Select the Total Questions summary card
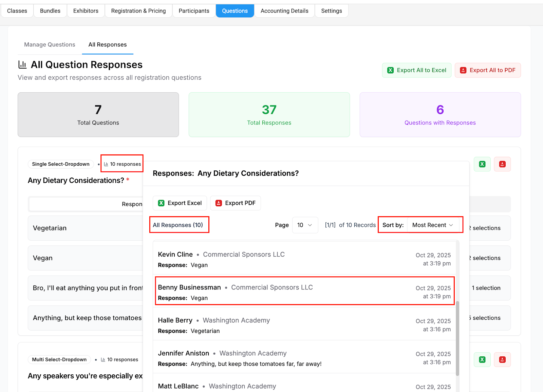543x392 pixels. tap(98, 115)
